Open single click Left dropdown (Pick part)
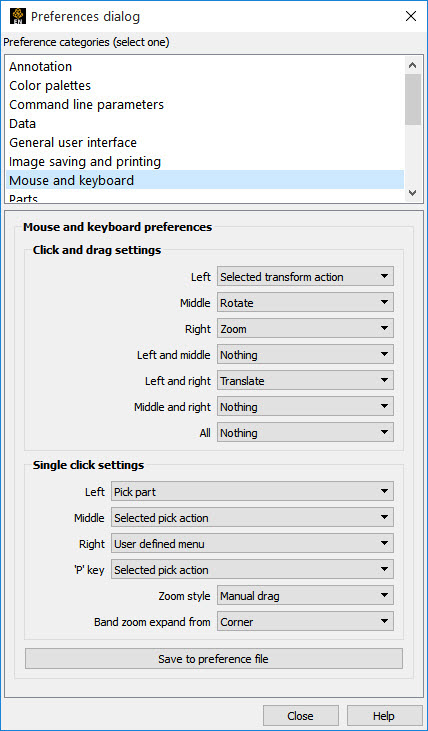This screenshot has width=428, height=731. (x=252, y=491)
